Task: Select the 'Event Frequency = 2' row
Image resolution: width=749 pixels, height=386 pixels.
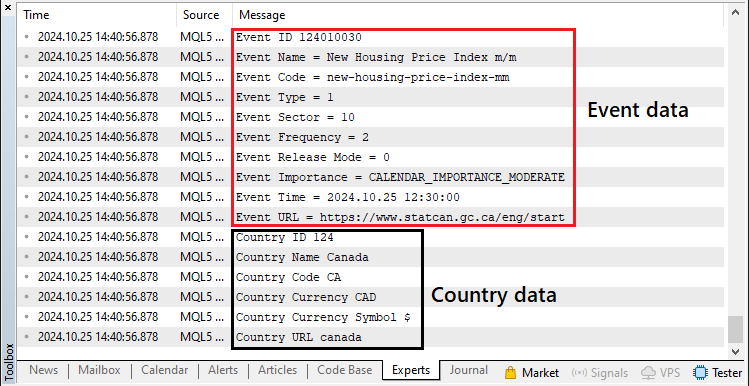Action: [x=371, y=138]
